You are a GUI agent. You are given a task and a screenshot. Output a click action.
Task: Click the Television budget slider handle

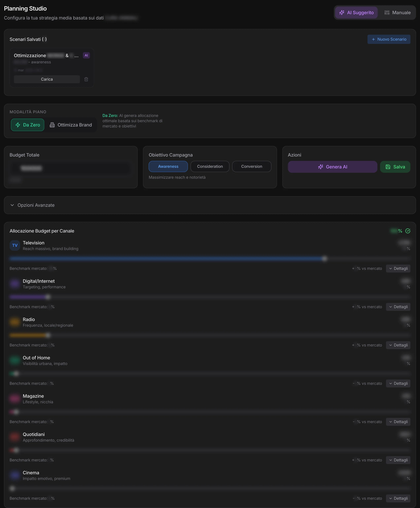click(324, 259)
